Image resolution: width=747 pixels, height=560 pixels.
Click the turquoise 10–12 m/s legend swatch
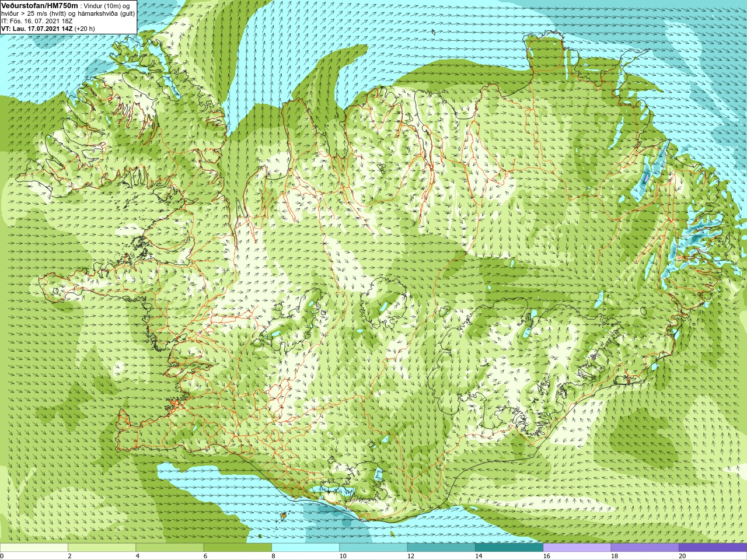373,548
